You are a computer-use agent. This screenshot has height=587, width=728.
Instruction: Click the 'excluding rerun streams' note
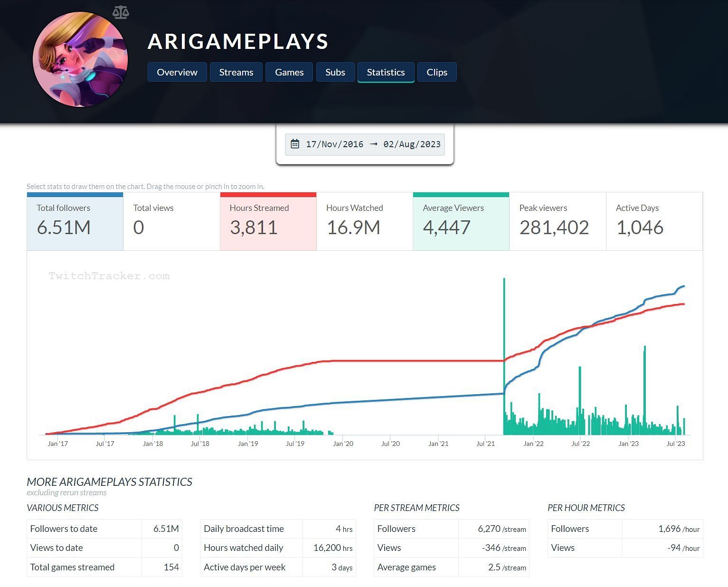pyautogui.click(x=66, y=492)
